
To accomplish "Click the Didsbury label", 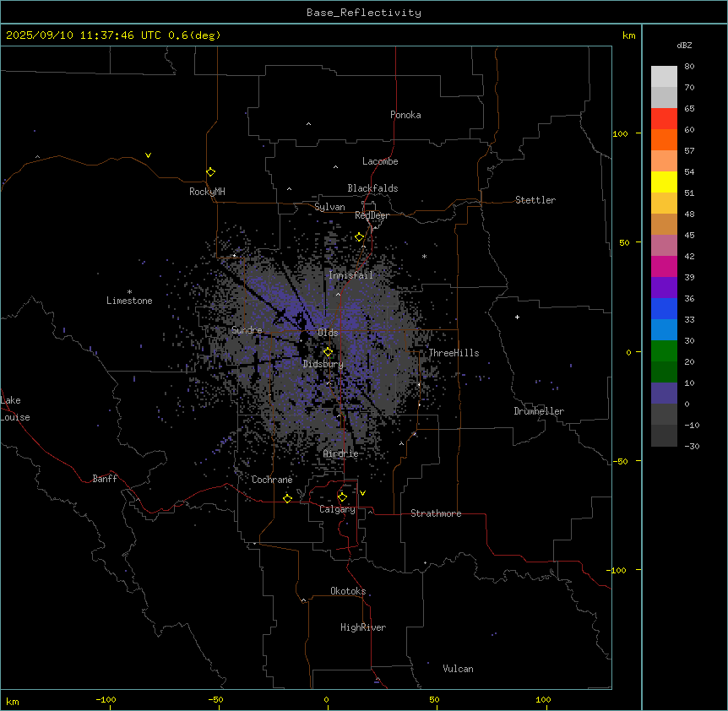I will [323, 364].
